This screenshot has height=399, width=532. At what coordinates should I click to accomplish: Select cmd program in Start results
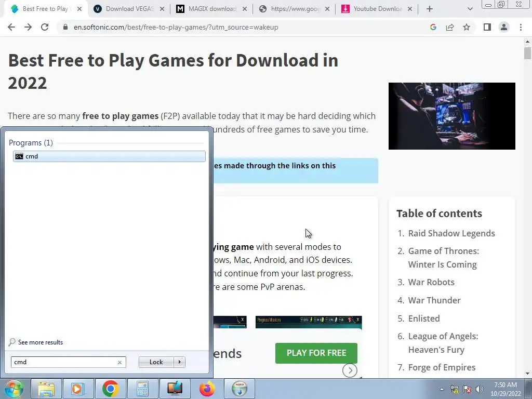click(109, 156)
